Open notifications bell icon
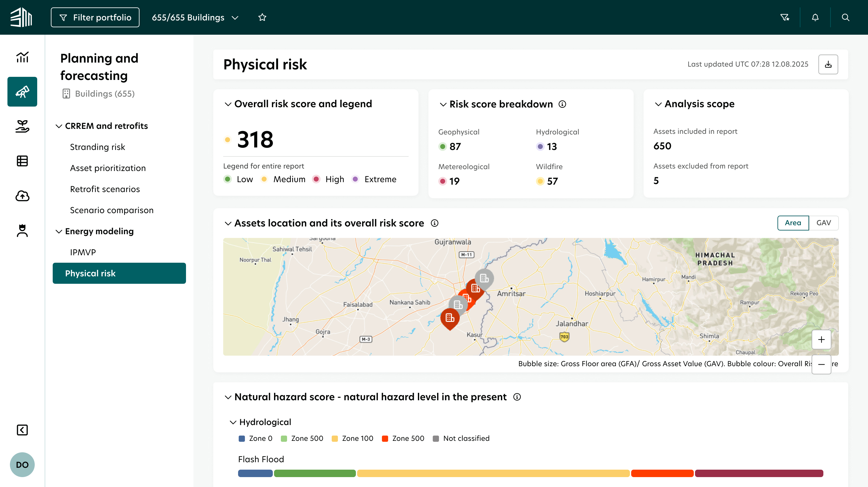868x487 pixels. [x=815, y=17]
